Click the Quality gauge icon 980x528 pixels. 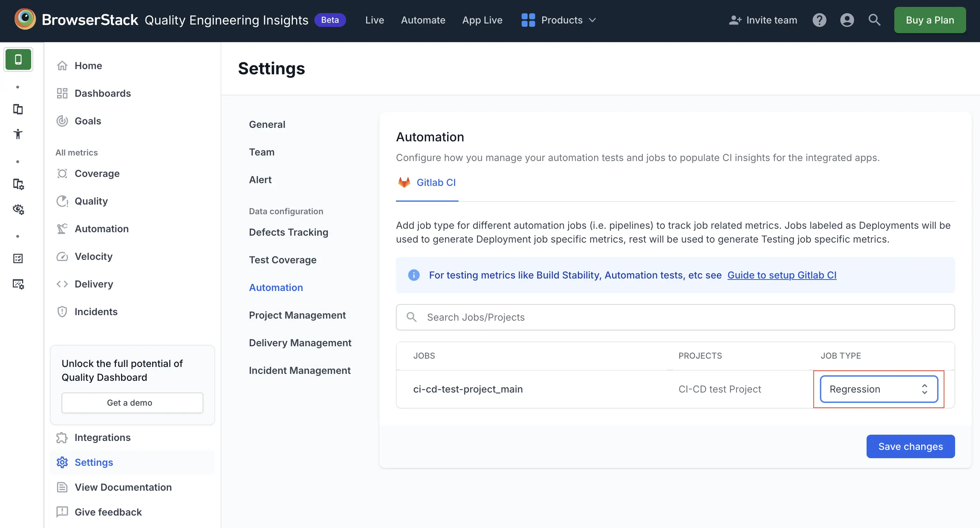[62, 201]
